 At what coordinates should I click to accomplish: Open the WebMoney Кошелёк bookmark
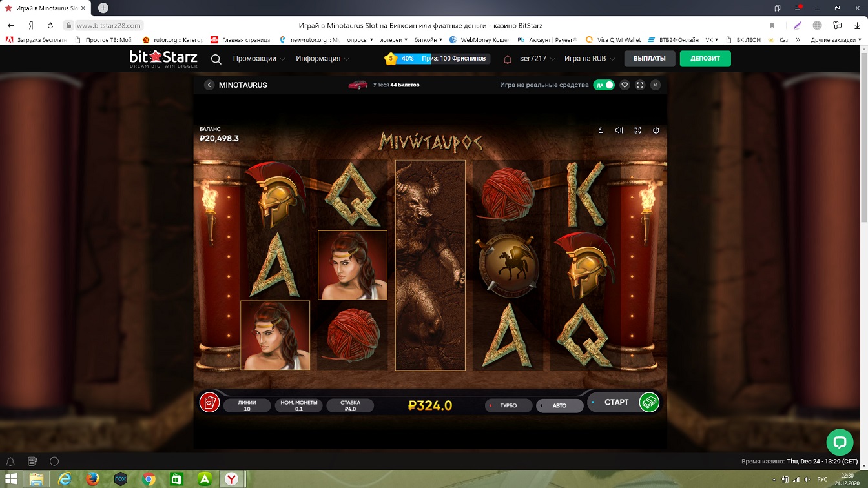click(480, 40)
